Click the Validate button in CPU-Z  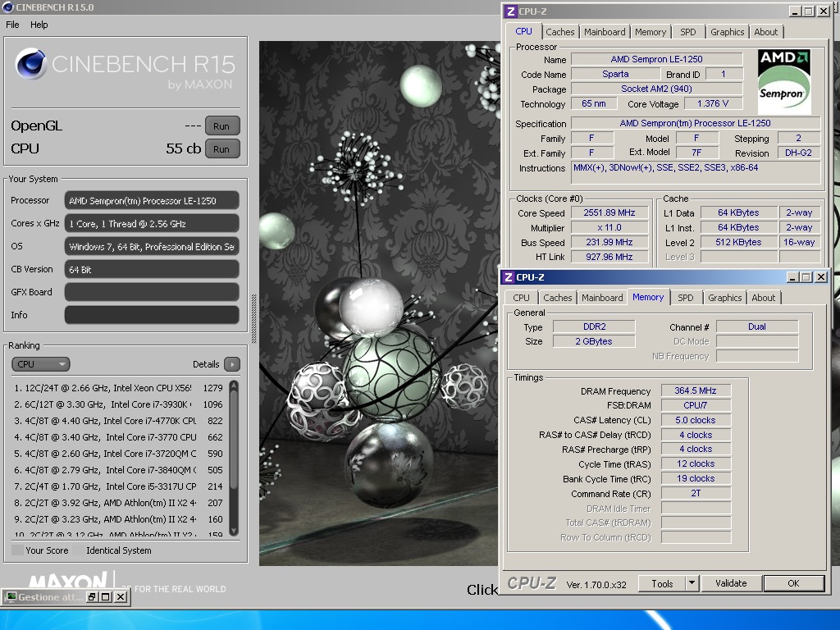(731, 583)
